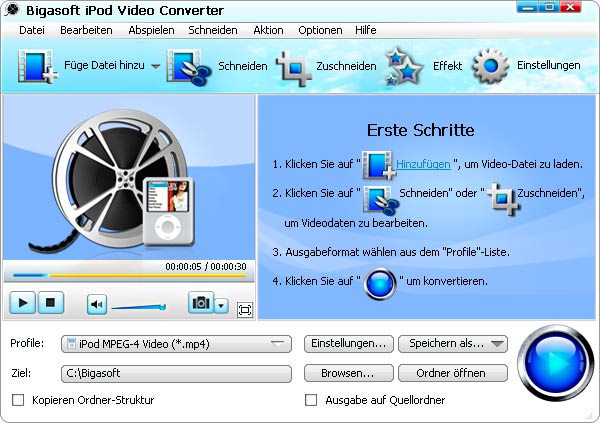The height and width of the screenshot is (423, 600).
Task: Open the Aktion menu
Action: (x=268, y=30)
